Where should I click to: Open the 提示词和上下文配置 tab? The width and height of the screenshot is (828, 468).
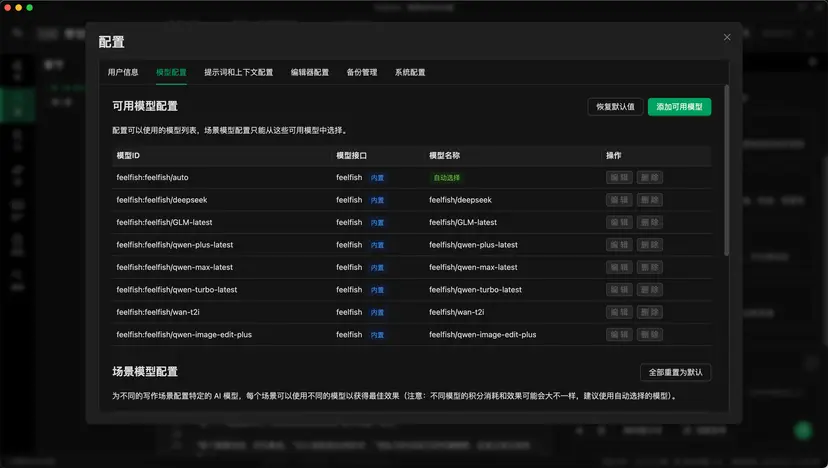click(238, 73)
